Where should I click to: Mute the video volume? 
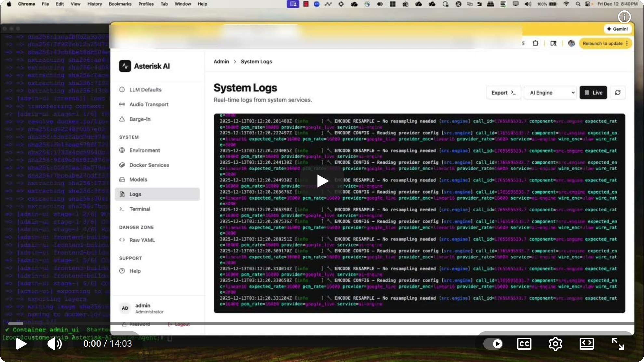[55, 344]
